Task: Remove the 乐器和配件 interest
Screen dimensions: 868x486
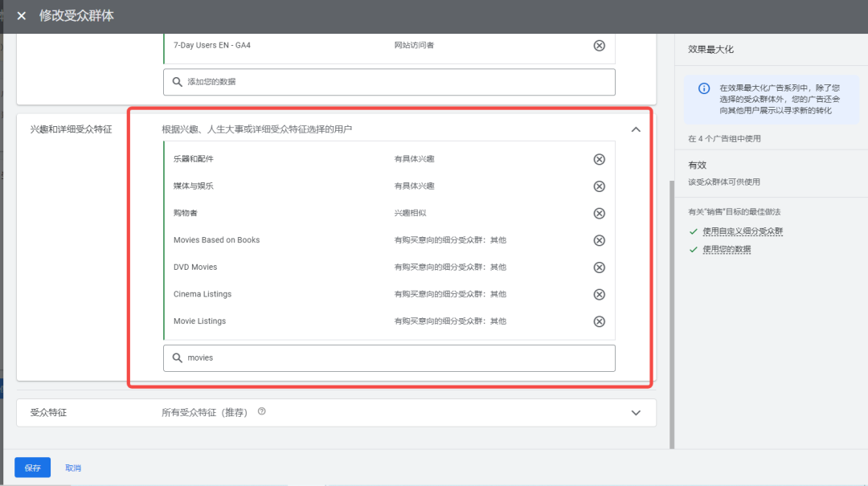Action: click(x=599, y=159)
